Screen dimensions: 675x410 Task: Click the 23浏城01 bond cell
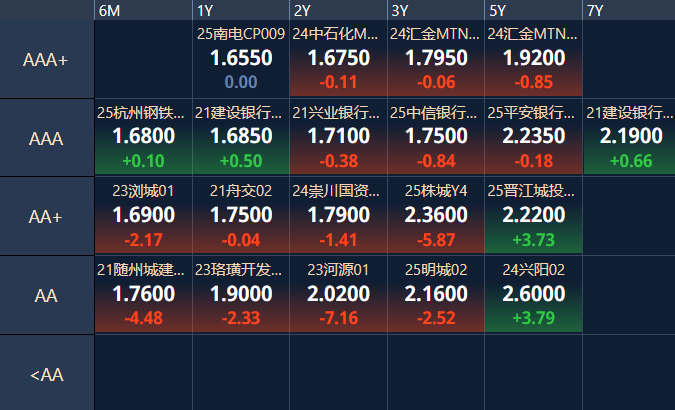(143, 215)
